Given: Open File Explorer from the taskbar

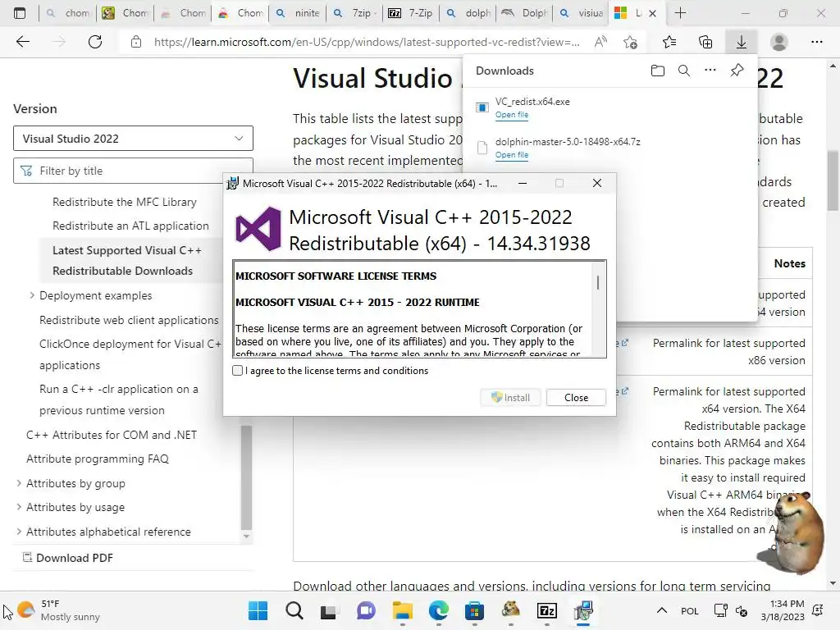Looking at the screenshot, I should (402, 610).
